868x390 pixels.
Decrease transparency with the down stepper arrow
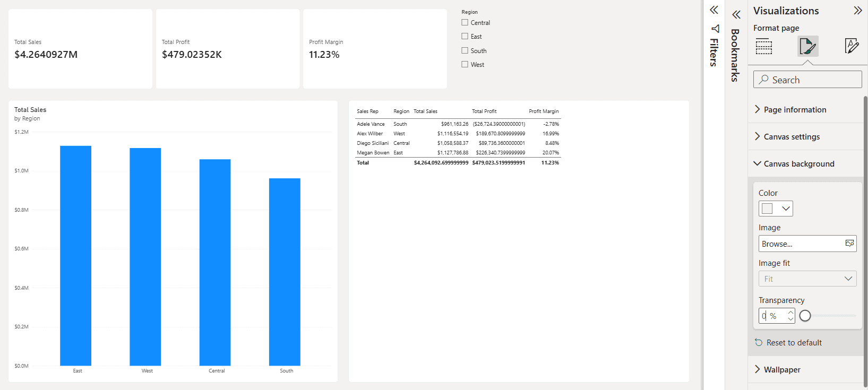(x=790, y=319)
